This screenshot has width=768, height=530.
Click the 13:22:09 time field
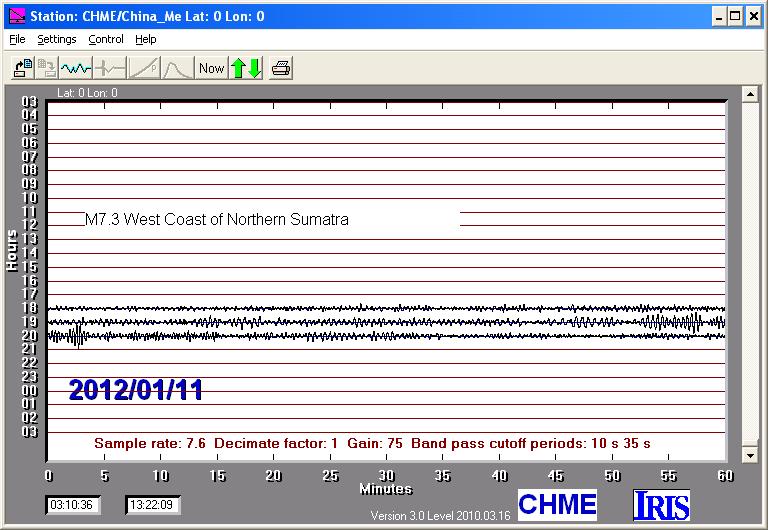(152, 505)
